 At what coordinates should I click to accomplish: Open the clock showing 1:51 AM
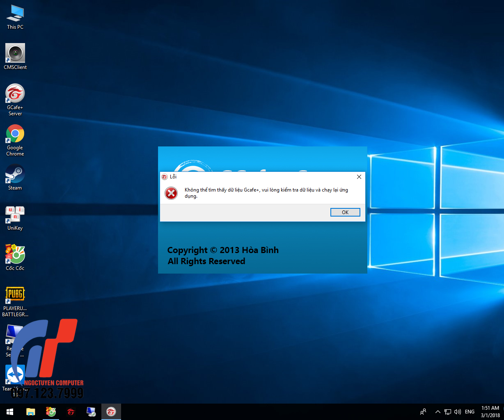pyautogui.click(x=490, y=412)
